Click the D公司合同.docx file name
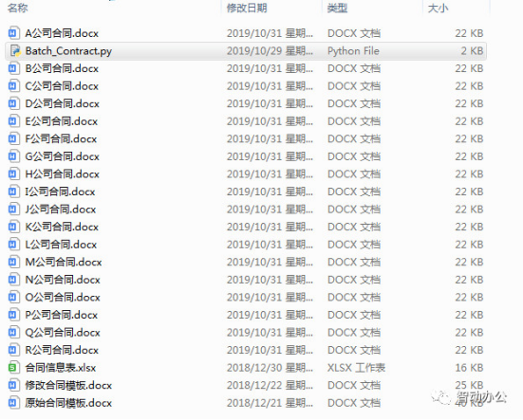Image resolution: width=523 pixels, height=420 pixels. tap(62, 104)
